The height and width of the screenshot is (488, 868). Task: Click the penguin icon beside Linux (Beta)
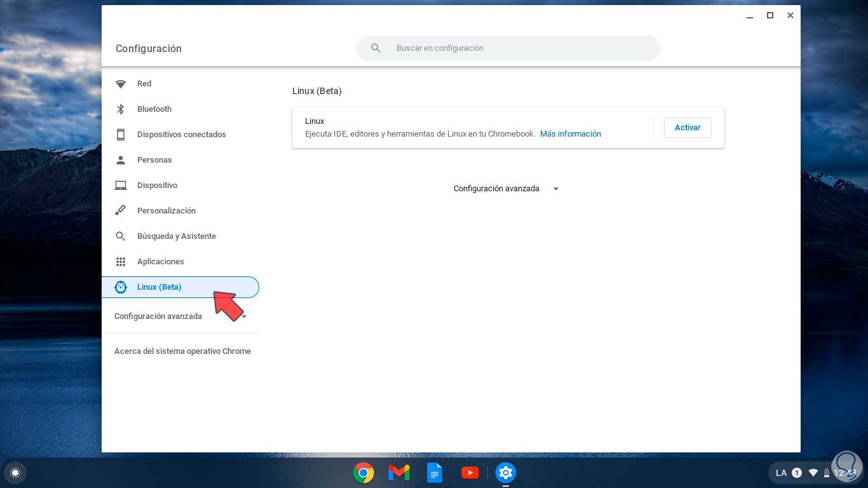click(121, 287)
